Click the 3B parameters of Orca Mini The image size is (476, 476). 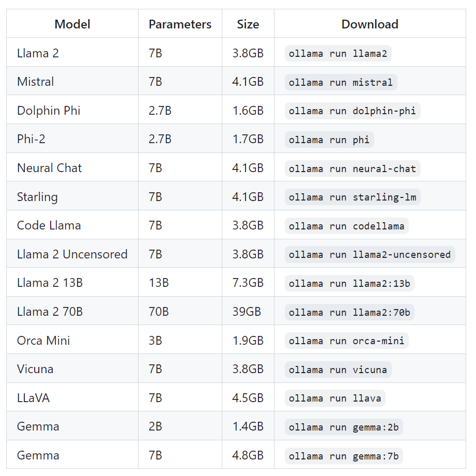pyautogui.click(x=156, y=340)
